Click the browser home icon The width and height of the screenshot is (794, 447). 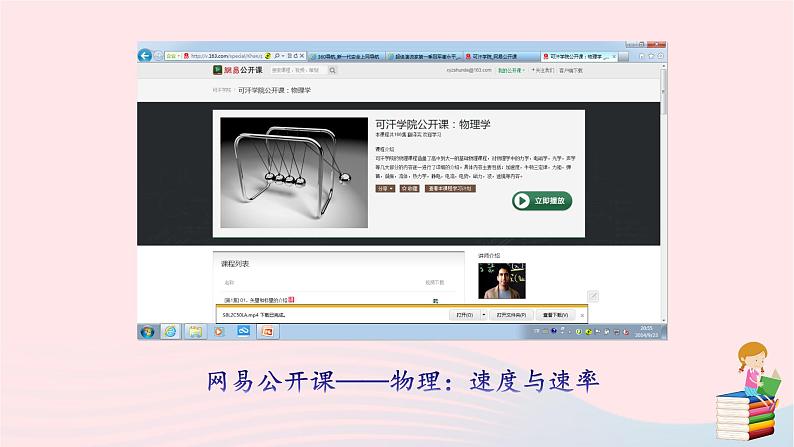tap(642, 56)
